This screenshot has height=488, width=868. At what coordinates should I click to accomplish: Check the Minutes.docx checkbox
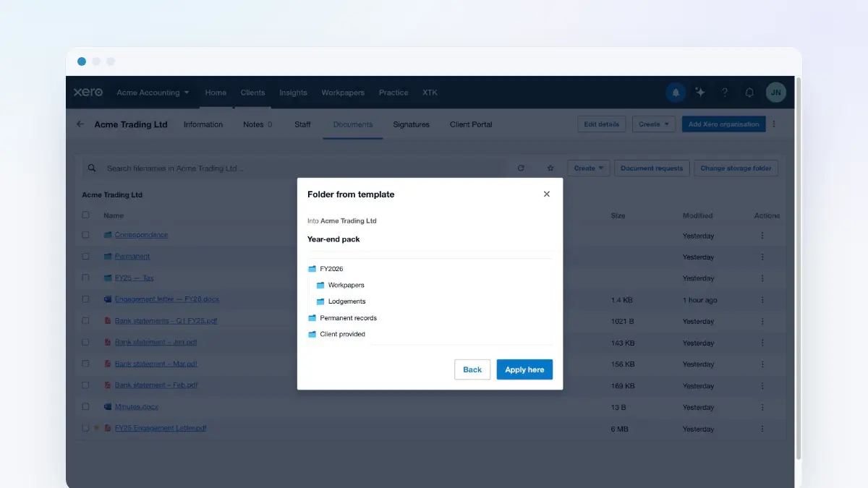(86, 406)
